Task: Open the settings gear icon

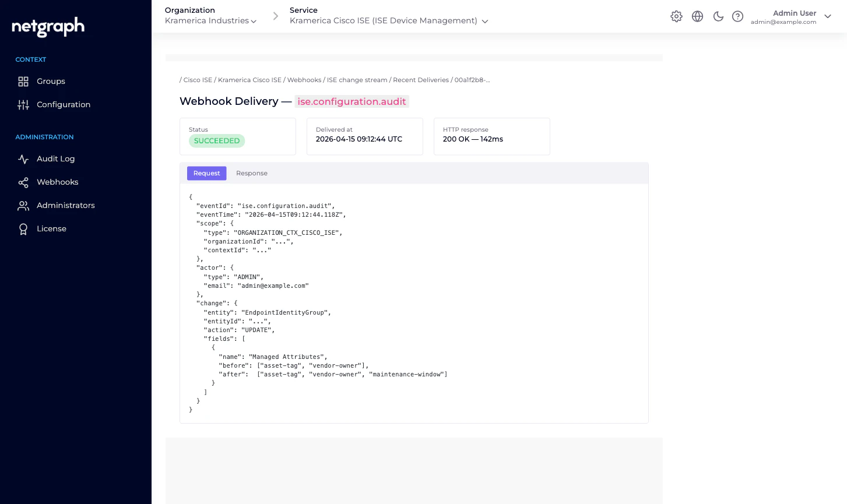Action: (x=676, y=16)
